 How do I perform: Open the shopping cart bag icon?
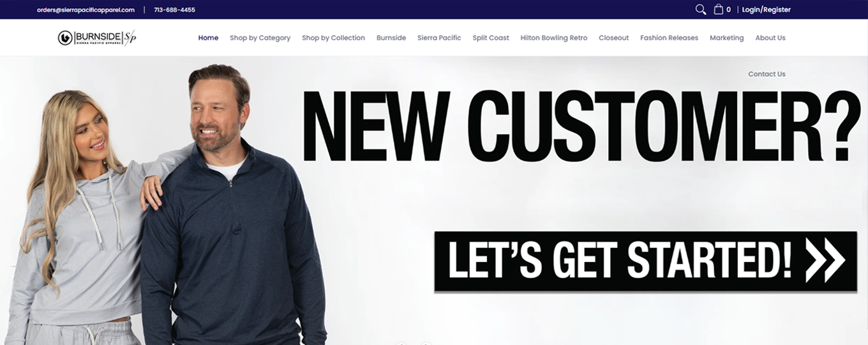(719, 10)
